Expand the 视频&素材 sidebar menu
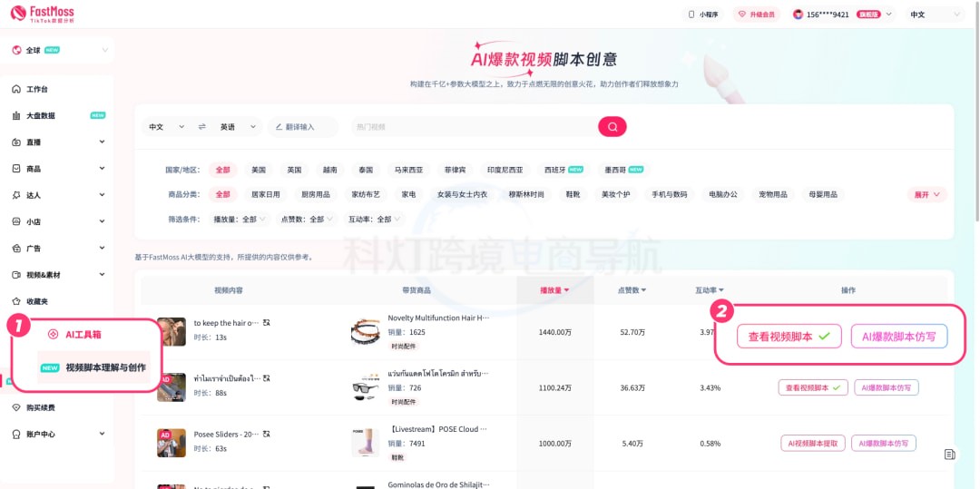This screenshot has width=980, height=489. pos(57,275)
